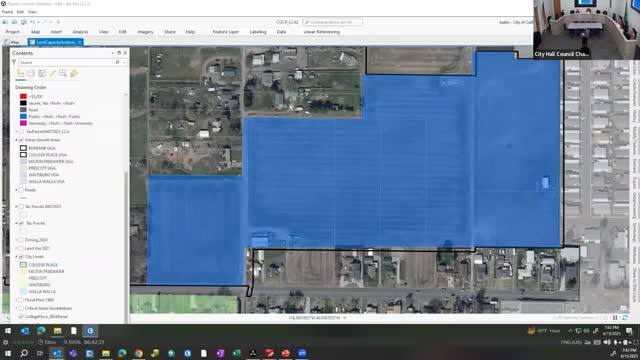640x360 pixels.
Task: Open the Contents search options dropdown arrow
Action: pos(124,62)
